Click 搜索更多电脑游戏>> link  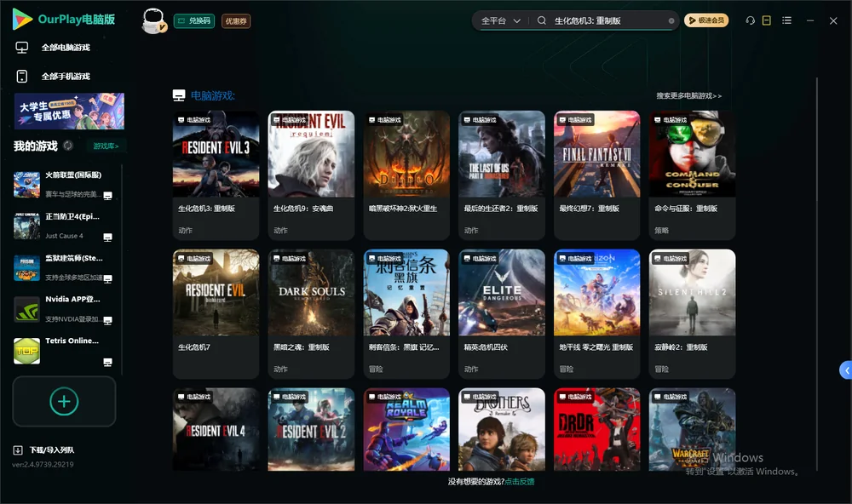click(688, 95)
